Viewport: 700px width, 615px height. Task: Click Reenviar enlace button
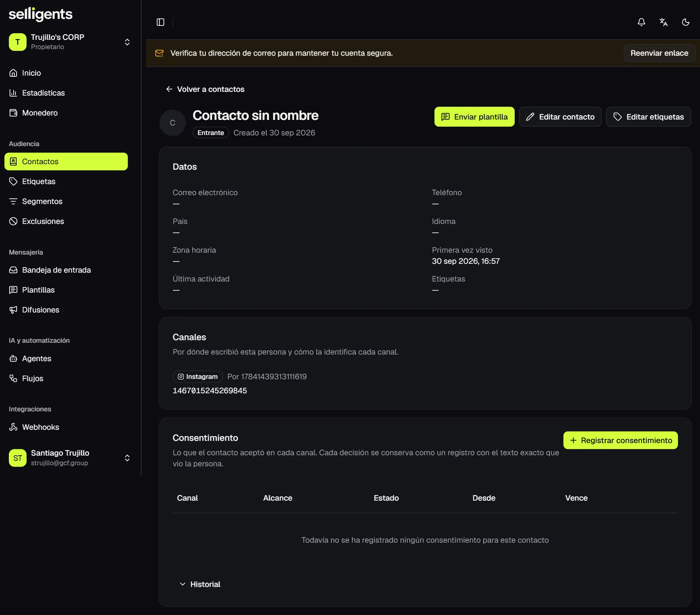tap(659, 53)
